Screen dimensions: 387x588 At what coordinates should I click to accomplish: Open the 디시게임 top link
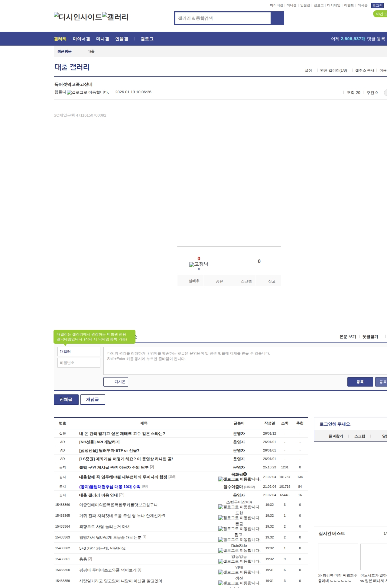pyautogui.click(x=334, y=5)
